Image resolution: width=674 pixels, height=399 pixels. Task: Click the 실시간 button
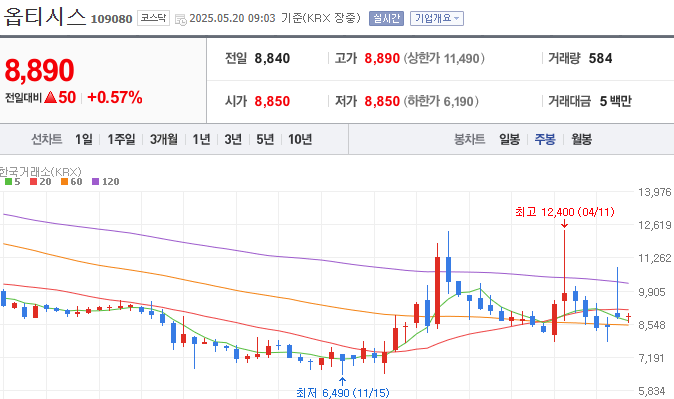click(386, 18)
